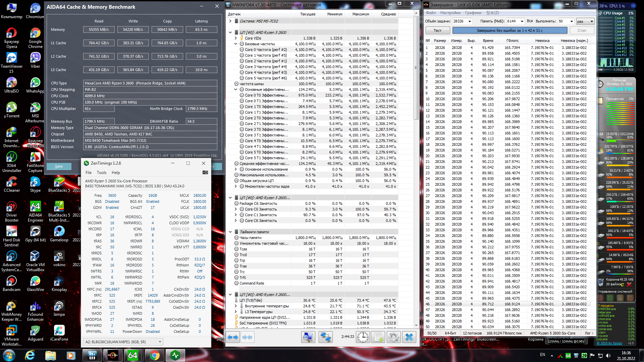Image resolution: width=644 pixels, height=362 pixels.
Task: Open LinX Настройки menu
Action: (x=450, y=13)
